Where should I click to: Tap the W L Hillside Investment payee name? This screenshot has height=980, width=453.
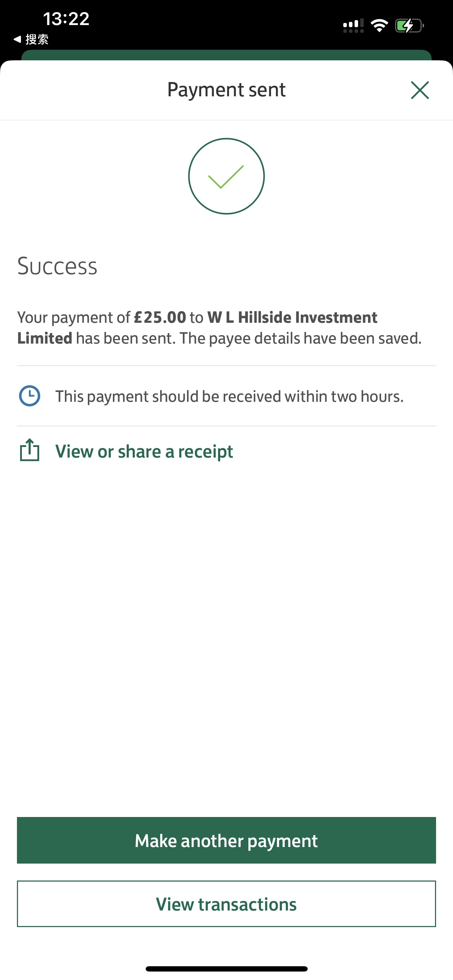(x=292, y=317)
